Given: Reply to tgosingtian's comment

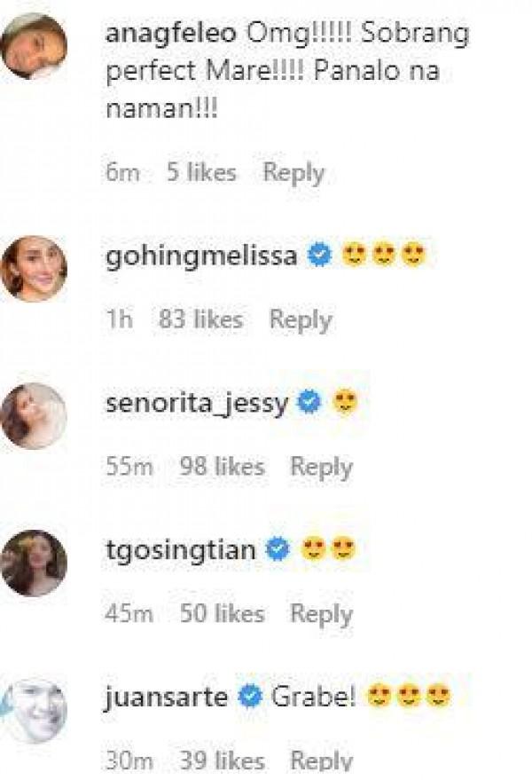Looking at the screenshot, I should [x=322, y=613].
